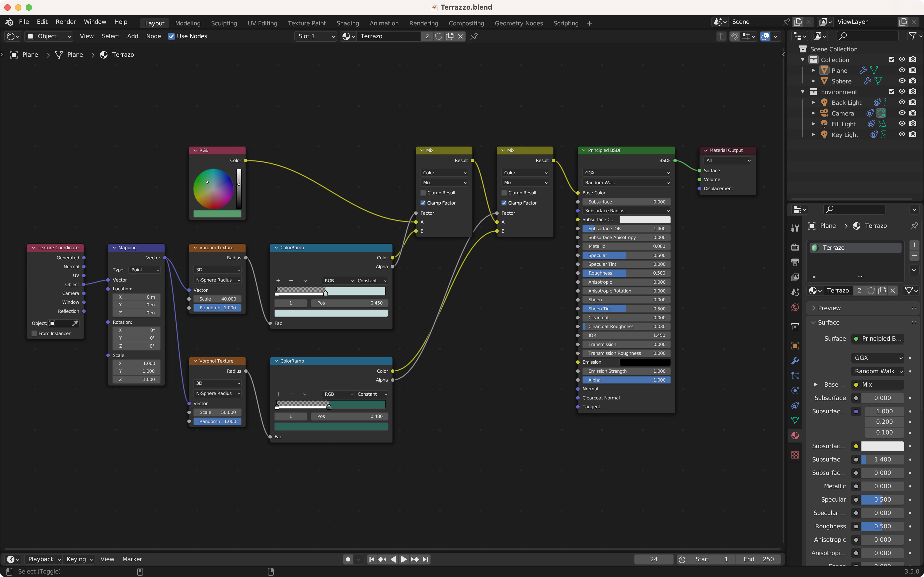This screenshot has width=924, height=577.
Task: Open the Modifier properties wrench tab
Action: (x=795, y=361)
